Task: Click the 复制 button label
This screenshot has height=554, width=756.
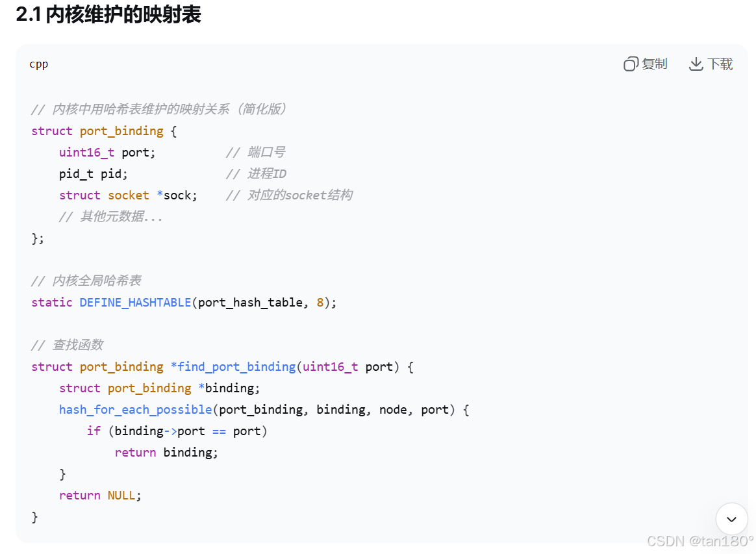Action: pos(654,64)
